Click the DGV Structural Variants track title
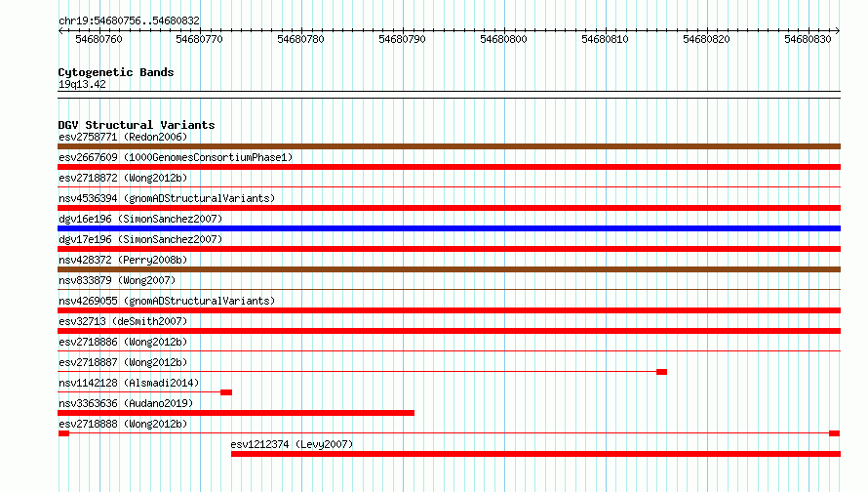The width and height of the screenshot is (868, 492). click(x=137, y=125)
